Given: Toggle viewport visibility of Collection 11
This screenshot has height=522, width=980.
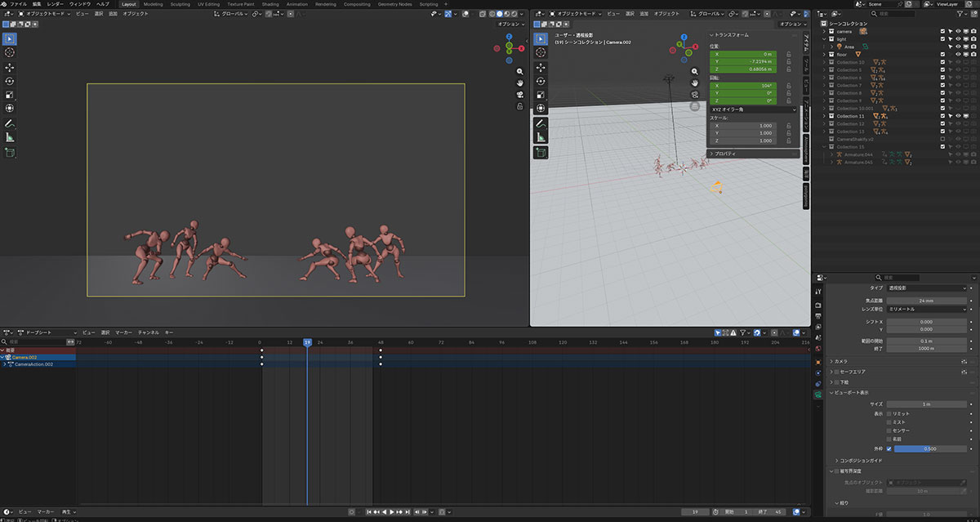Looking at the screenshot, I should 958,116.
